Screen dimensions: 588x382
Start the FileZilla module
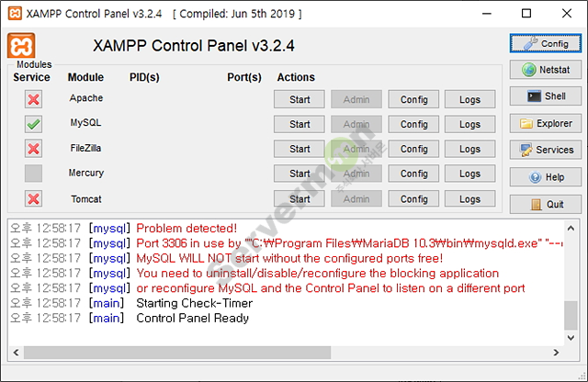[x=300, y=149]
